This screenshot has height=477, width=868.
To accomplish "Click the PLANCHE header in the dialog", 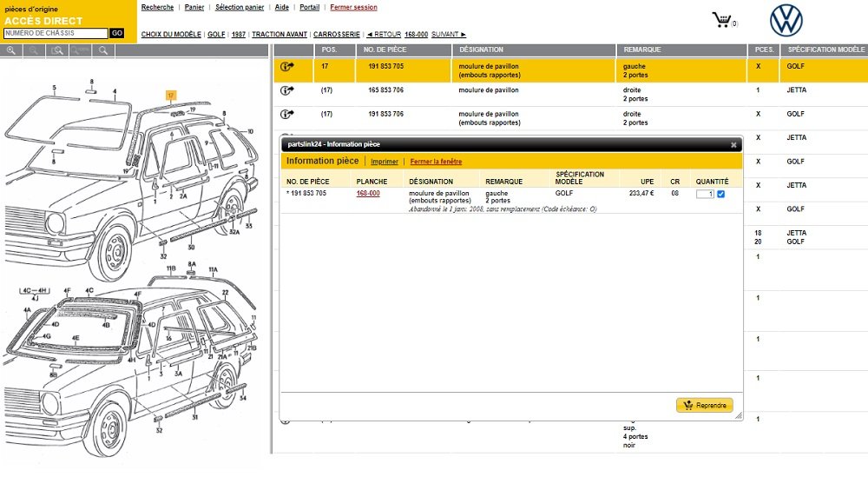I will [x=372, y=182].
